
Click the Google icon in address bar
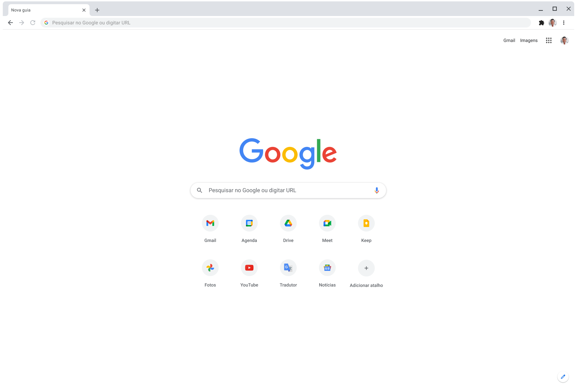coord(46,23)
